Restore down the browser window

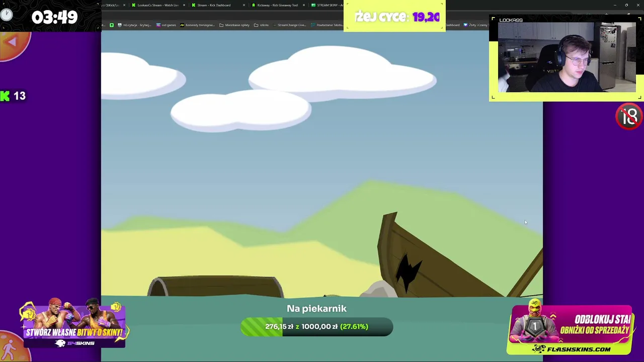click(x=626, y=5)
